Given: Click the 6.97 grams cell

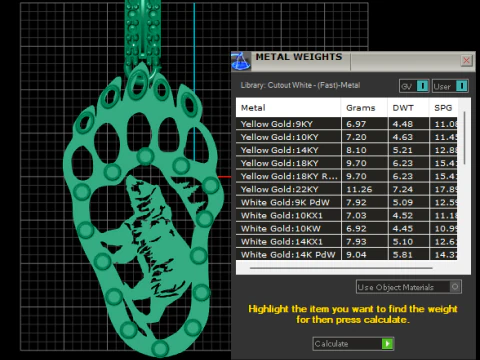Looking at the screenshot, I should pyautogui.click(x=364, y=124).
